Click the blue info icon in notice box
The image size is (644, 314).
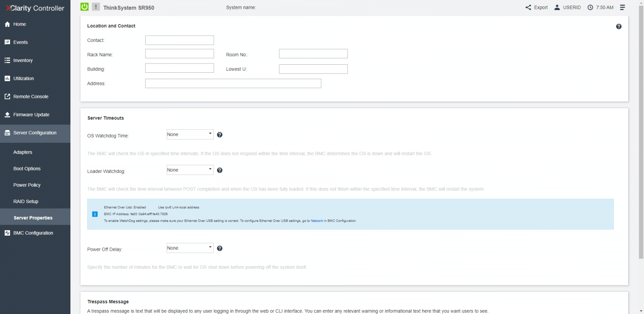tap(95, 214)
